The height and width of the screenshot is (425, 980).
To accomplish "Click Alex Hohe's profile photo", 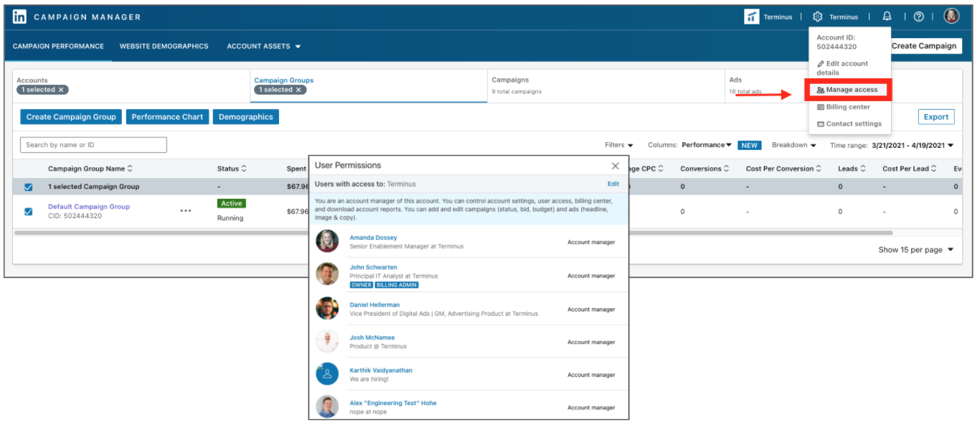I will (327, 406).
